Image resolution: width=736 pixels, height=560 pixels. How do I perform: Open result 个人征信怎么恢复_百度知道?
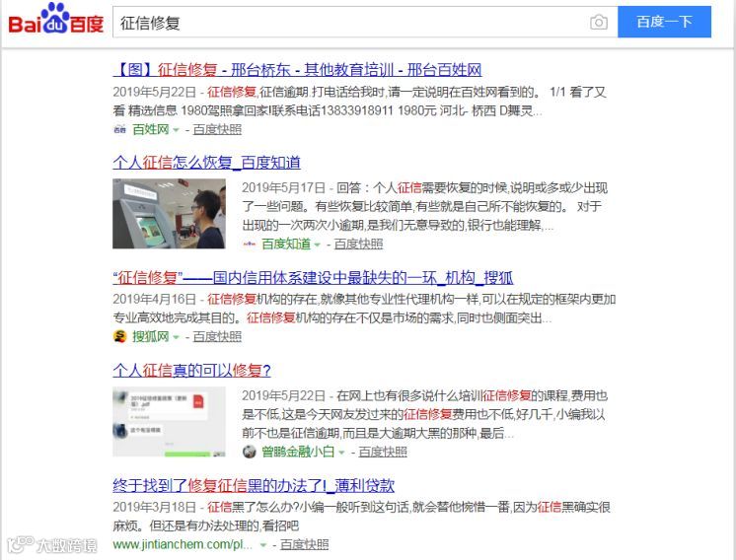click(206, 163)
